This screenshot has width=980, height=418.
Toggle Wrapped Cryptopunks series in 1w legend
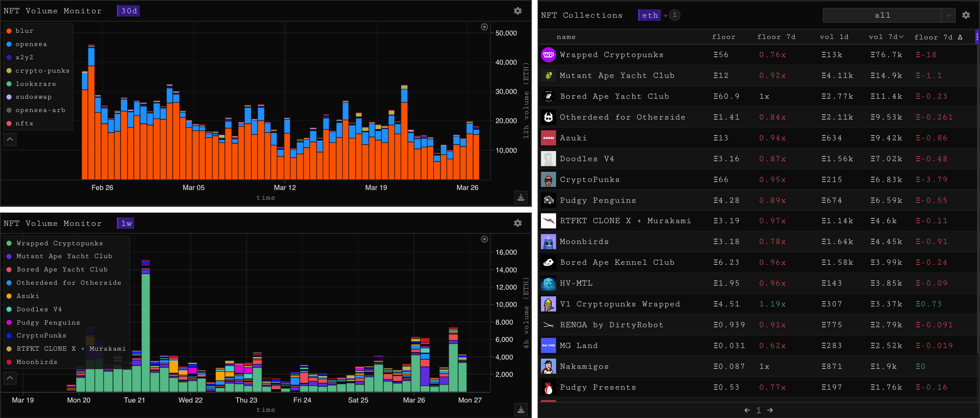(x=55, y=244)
